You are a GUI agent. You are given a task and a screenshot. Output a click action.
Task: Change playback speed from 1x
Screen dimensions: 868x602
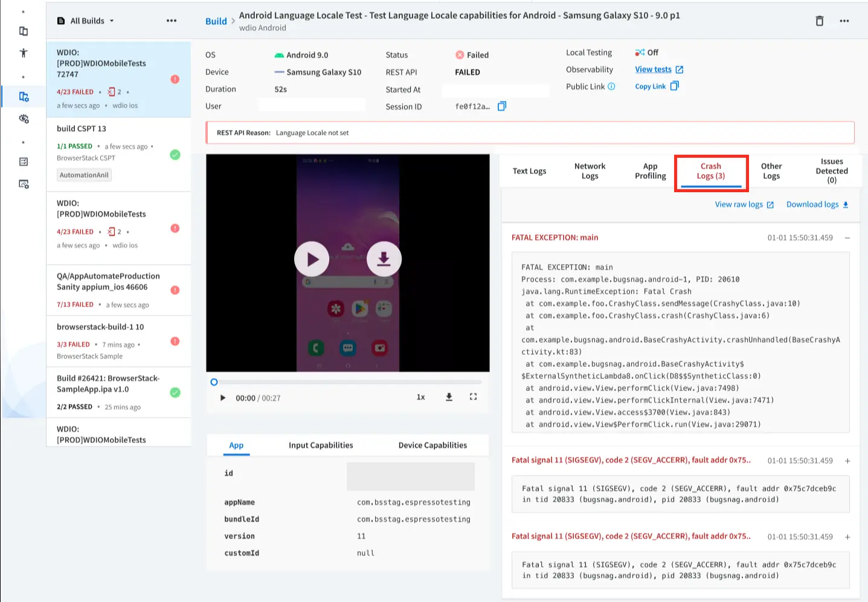point(420,397)
